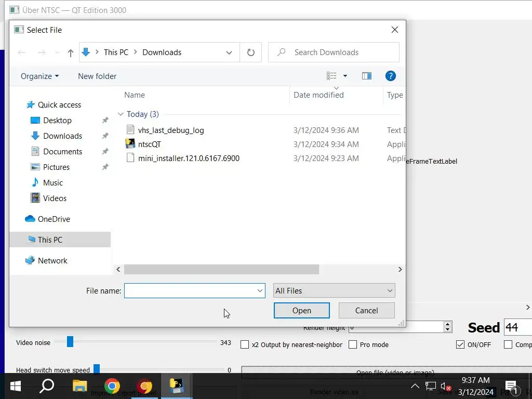Expand File name history dropdown
The width and height of the screenshot is (532, 399).
tap(260, 291)
